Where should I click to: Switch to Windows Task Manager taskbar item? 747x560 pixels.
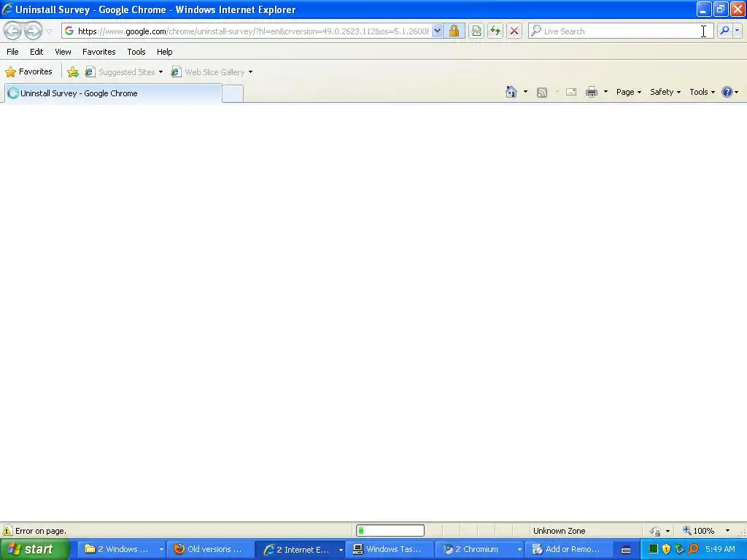pyautogui.click(x=388, y=550)
